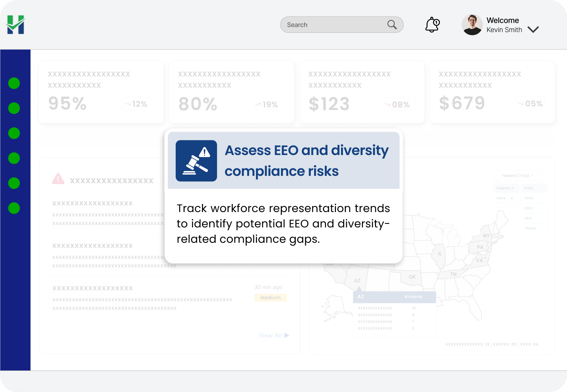Click the red warning triangle icon

click(x=58, y=179)
